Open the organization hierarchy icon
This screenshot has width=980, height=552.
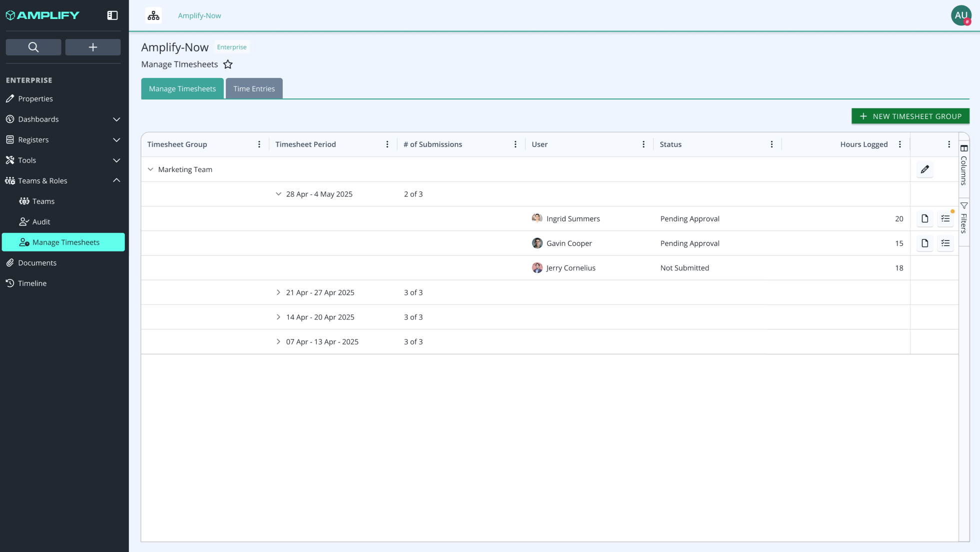click(153, 15)
